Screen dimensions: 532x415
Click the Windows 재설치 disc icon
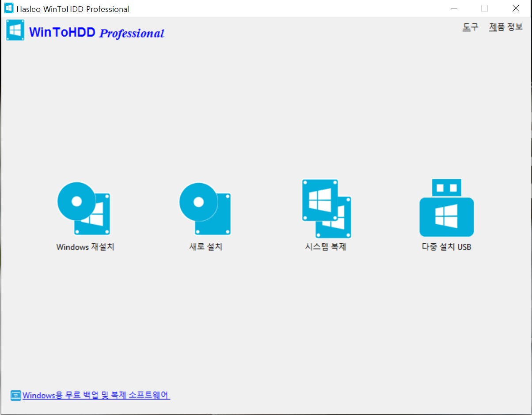tap(84, 208)
